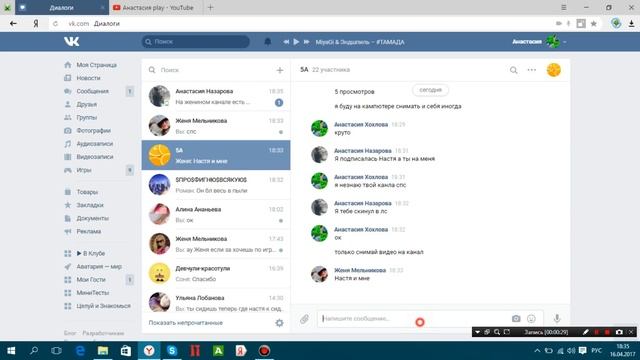
Task: Open dialog with Алина Ананьева
Action: pos(216,214)
